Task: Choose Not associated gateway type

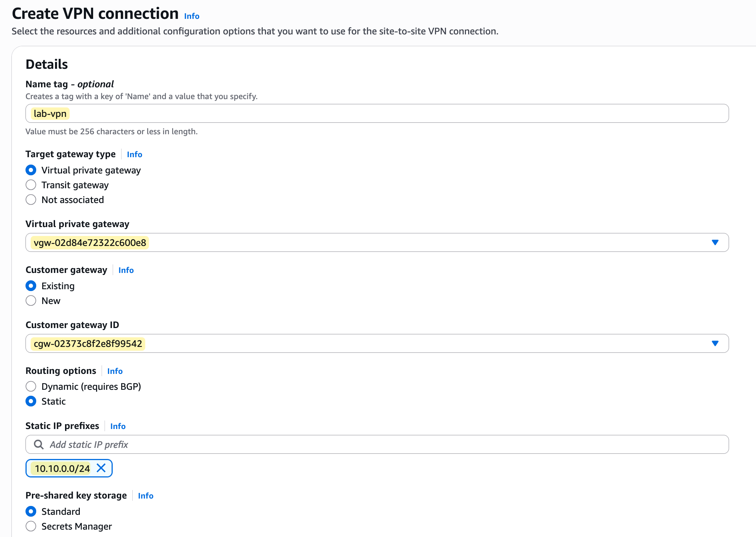Action: (x=31, y=200)
